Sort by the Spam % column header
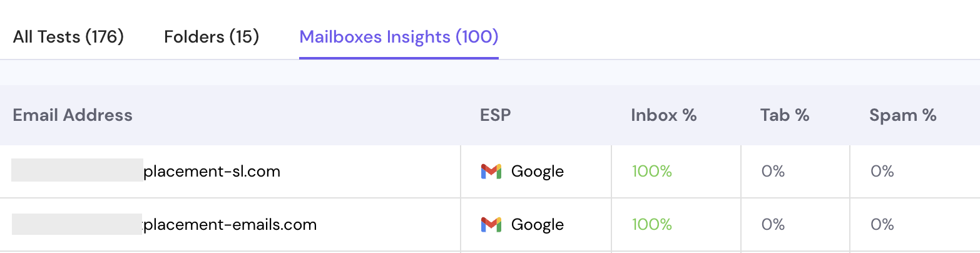Viewport: 980px width, 253px height. [902, 115]
